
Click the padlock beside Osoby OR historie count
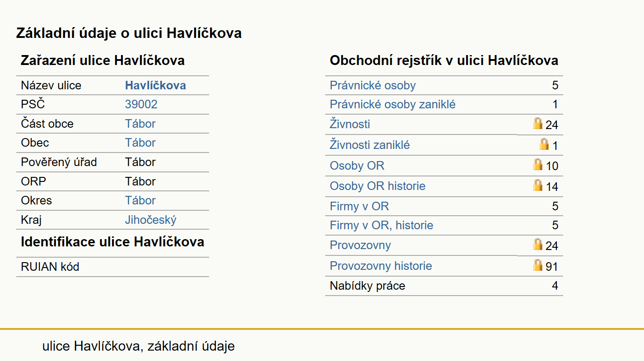[x=537, y=185]
